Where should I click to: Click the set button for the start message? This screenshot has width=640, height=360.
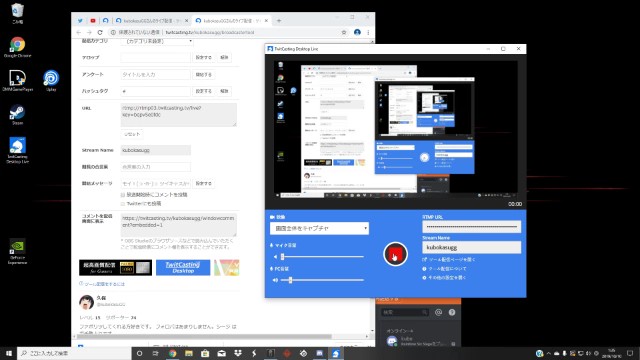coord(203,184)
